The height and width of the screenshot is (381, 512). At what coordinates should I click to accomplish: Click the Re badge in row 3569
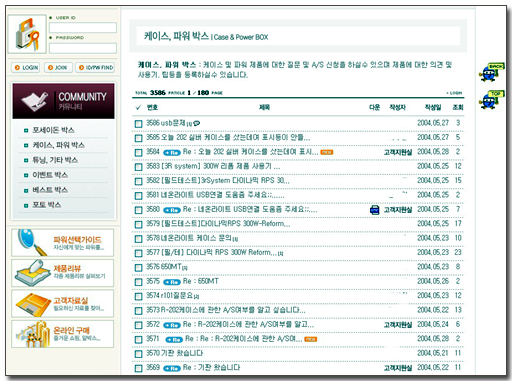(x=172, y=368)
